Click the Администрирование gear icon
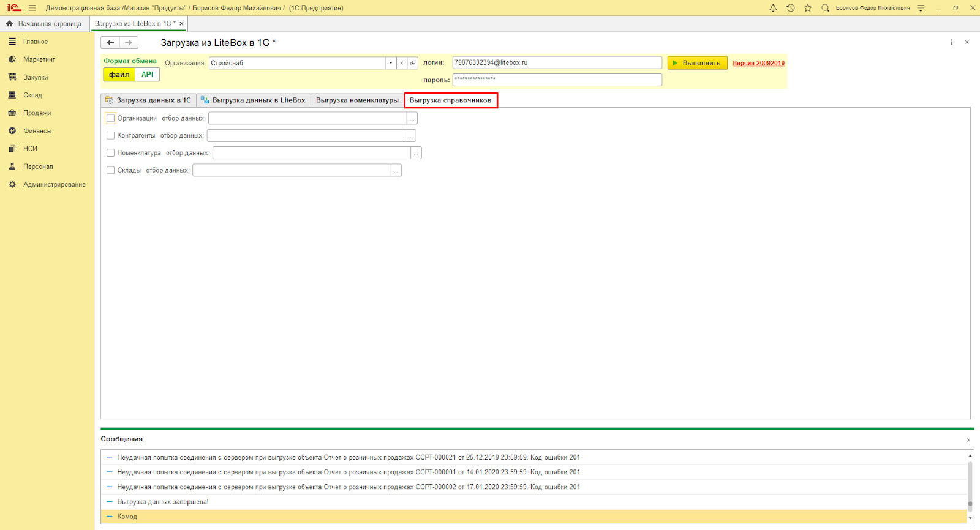The image size is (980, 530). coord(12,184)
